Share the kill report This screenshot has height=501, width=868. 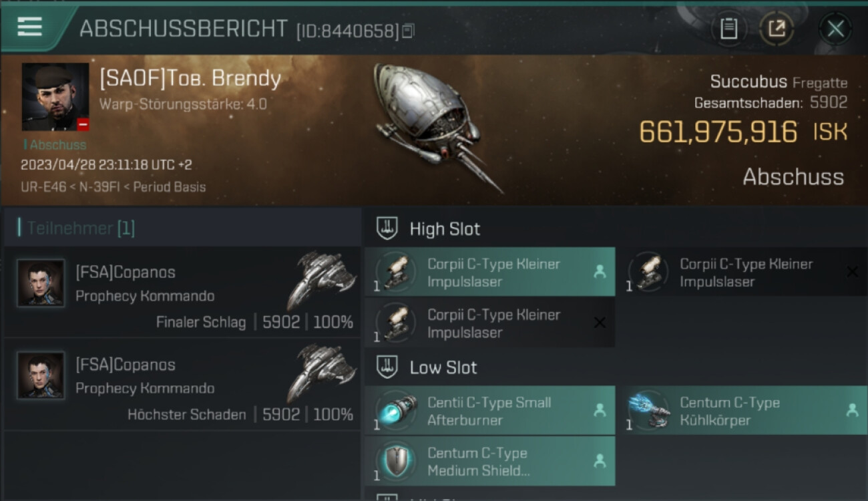tap(777, 29)
